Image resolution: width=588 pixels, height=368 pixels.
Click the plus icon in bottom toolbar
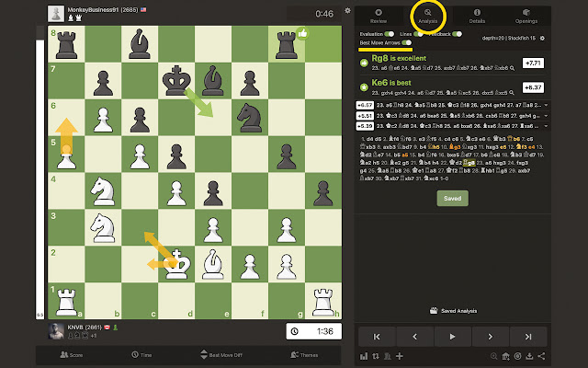click(x=400, y=356)
